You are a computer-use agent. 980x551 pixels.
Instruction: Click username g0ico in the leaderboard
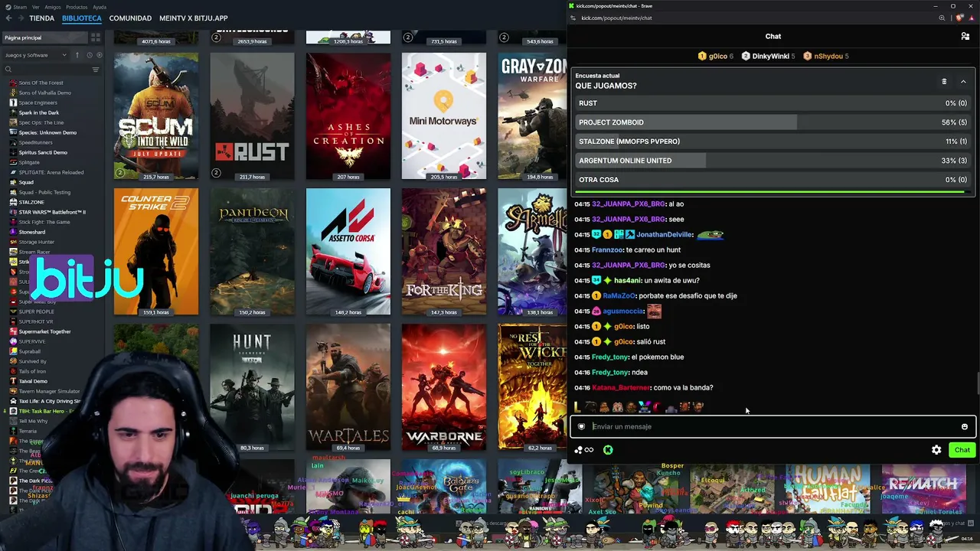pyautogui.click(x=717, y=56)
